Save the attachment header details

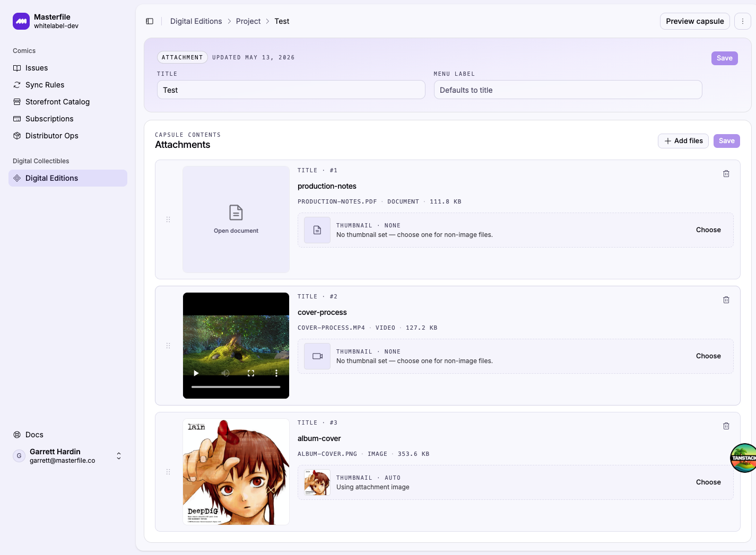click(725, 58)
